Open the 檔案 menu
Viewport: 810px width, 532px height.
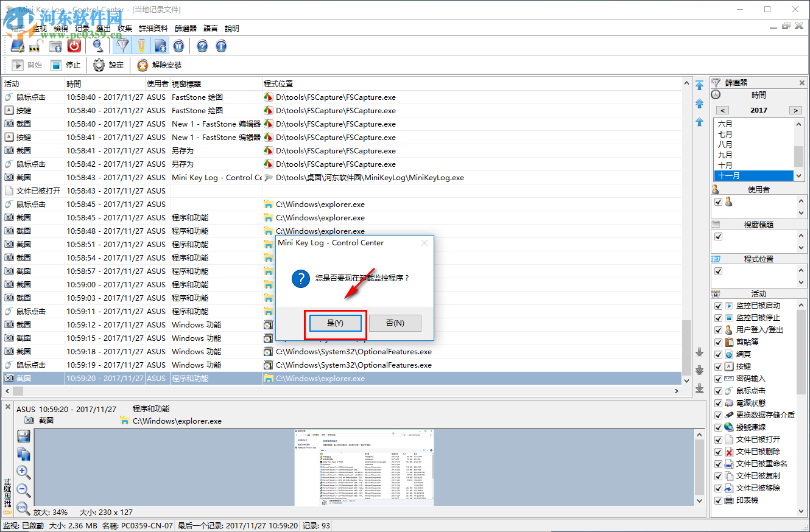(x=18, y=28)
